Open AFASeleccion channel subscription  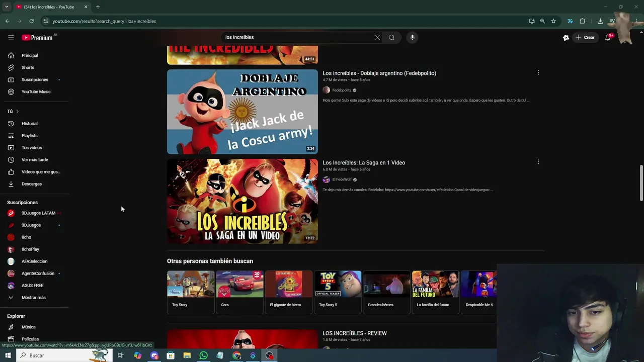[x=34, y=261]
